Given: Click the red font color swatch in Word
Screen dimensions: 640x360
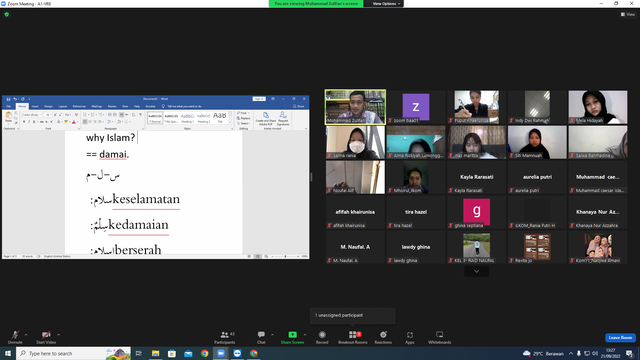Looking at the screenshot, I should (73, 122).
